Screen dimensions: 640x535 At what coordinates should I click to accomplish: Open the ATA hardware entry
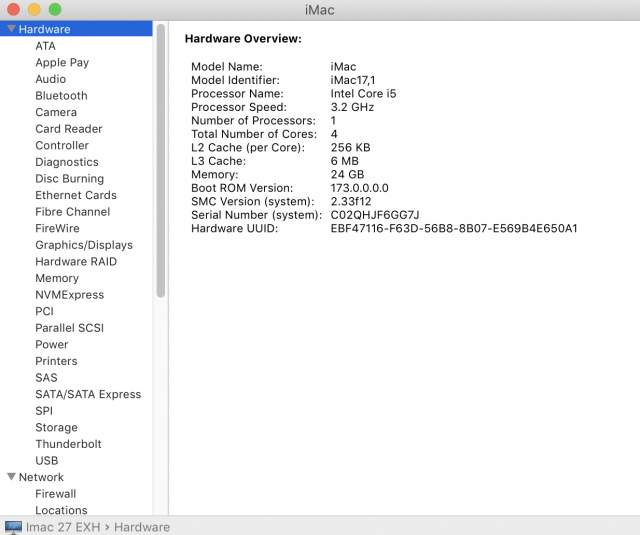(45, 46)
